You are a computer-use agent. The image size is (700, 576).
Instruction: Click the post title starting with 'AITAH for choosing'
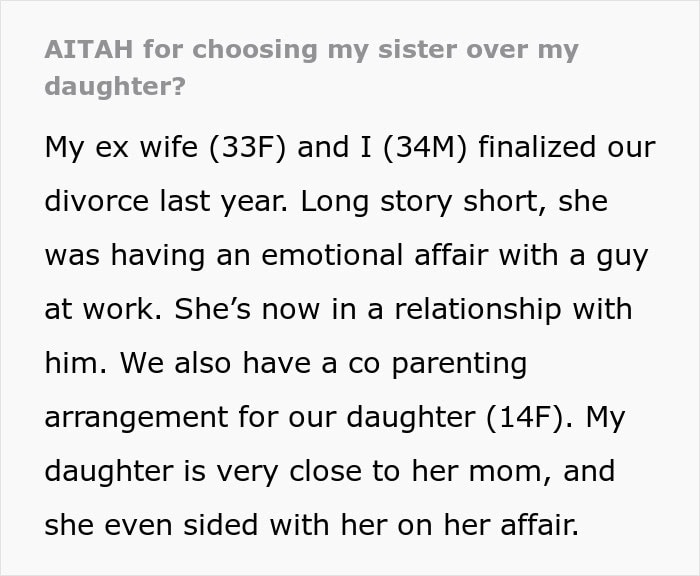click(x=312, y=67)
